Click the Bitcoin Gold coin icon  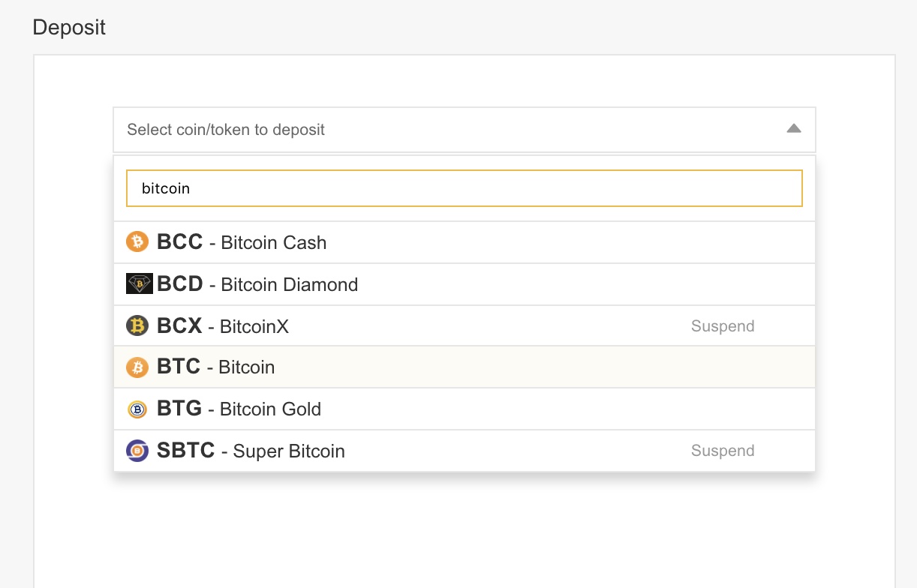(137, 409)
